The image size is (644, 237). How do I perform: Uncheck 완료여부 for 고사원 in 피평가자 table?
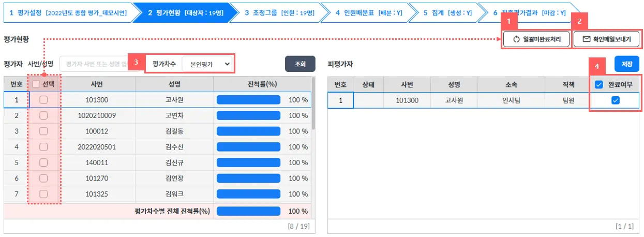click(x=615, y=100)
